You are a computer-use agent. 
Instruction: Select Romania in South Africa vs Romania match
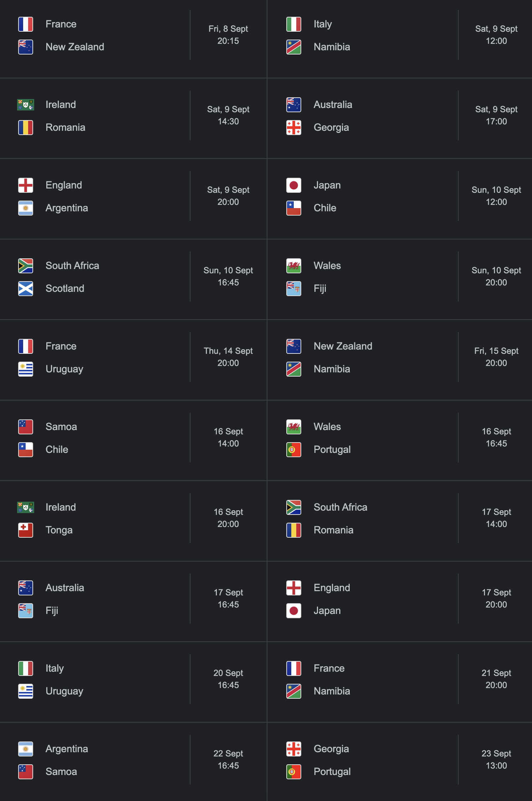333,530
